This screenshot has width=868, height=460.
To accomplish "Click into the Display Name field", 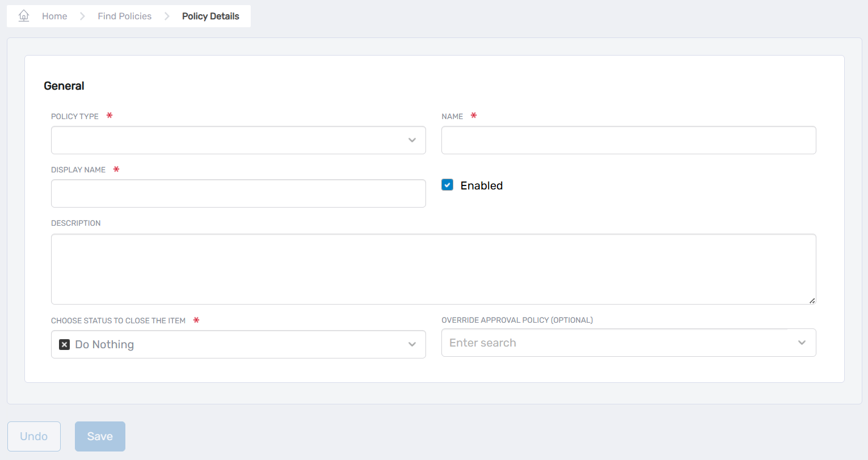I will click(x=238, y=193).
